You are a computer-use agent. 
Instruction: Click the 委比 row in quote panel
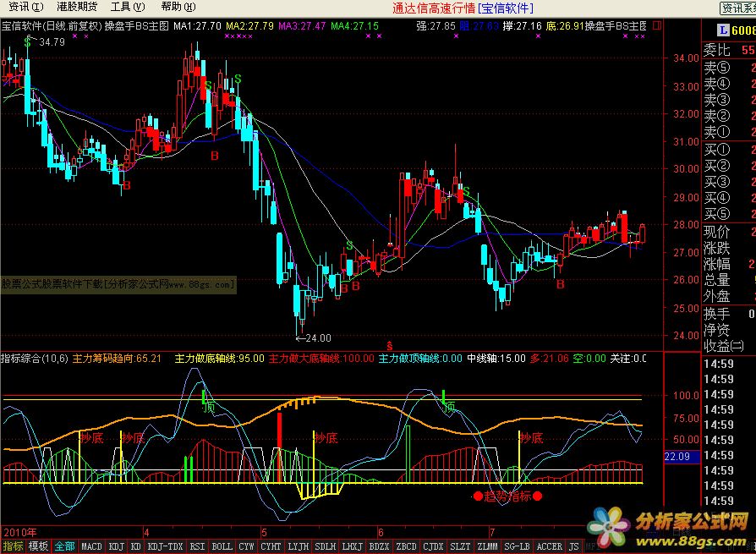pyautogui.click(x=729, y=50)
